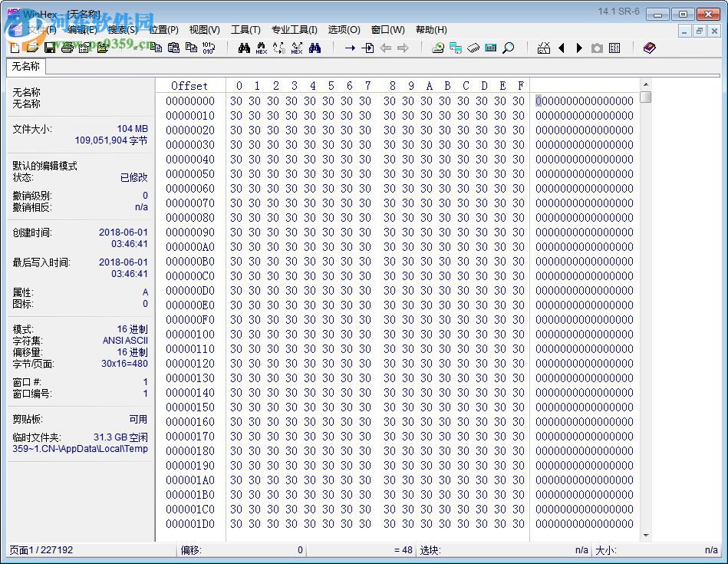Open the Disk editor icon
The width and height of the screenshot is (728, 564).
438,48
